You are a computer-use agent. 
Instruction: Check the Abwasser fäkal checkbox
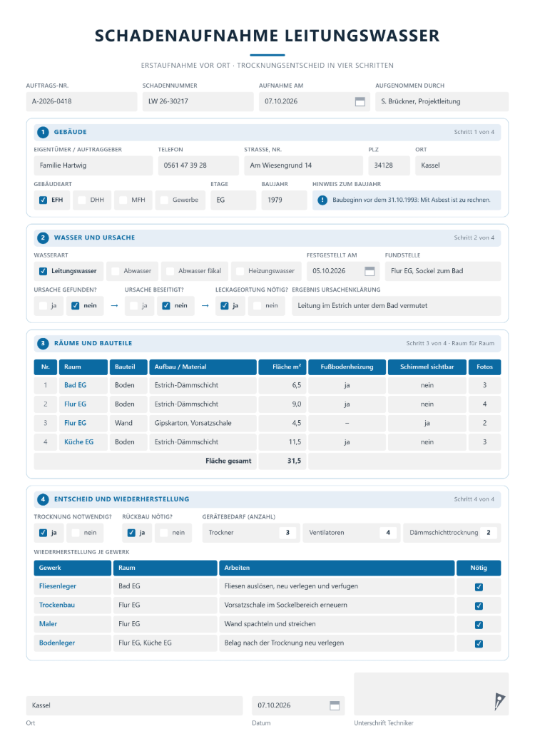pos(170,272)
